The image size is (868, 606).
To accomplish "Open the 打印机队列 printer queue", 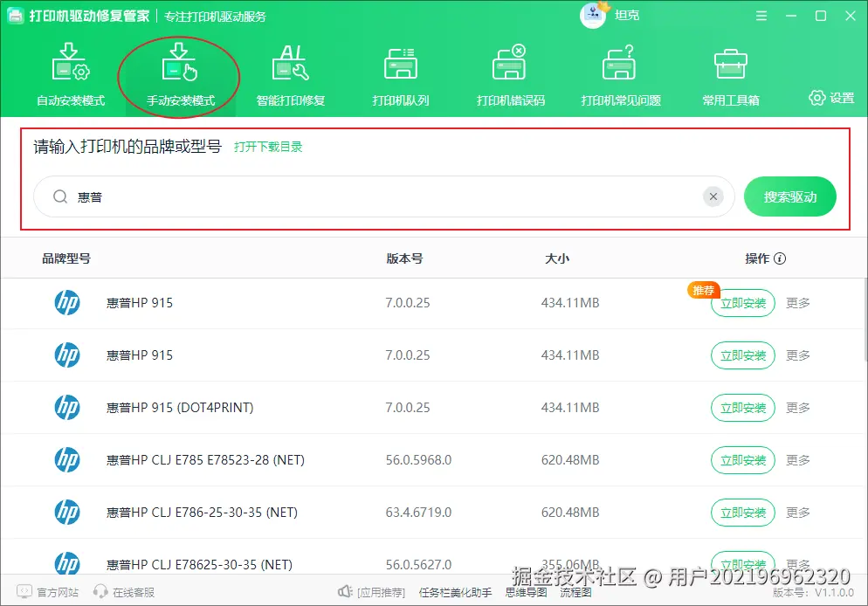I will (x=400, y=75).
